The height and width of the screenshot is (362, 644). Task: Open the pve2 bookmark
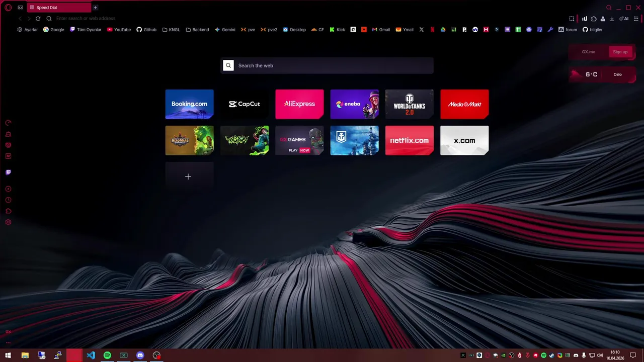click(269, 30)
